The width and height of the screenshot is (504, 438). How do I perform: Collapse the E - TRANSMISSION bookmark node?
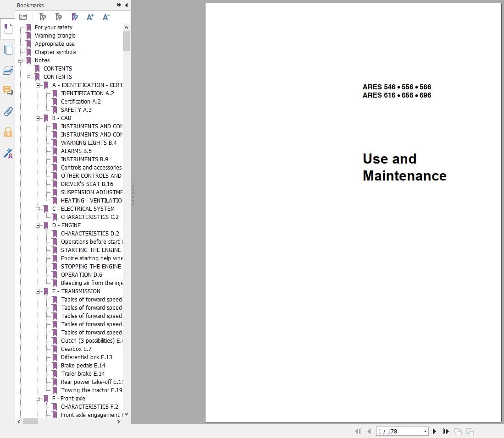(x=38, y=291)
